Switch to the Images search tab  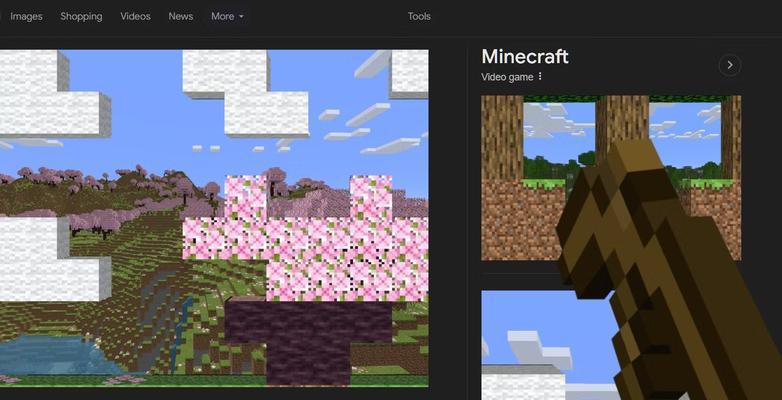pos(26,16)
